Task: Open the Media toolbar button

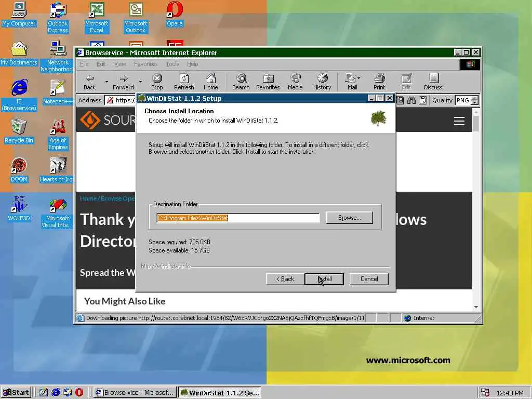Action: pos(295,82)
